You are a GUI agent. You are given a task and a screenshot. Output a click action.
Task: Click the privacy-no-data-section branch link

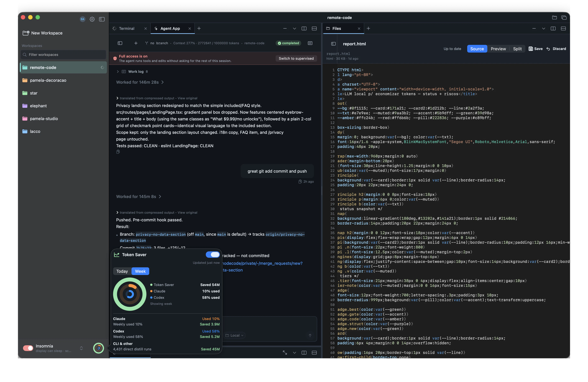pos(161,234)
